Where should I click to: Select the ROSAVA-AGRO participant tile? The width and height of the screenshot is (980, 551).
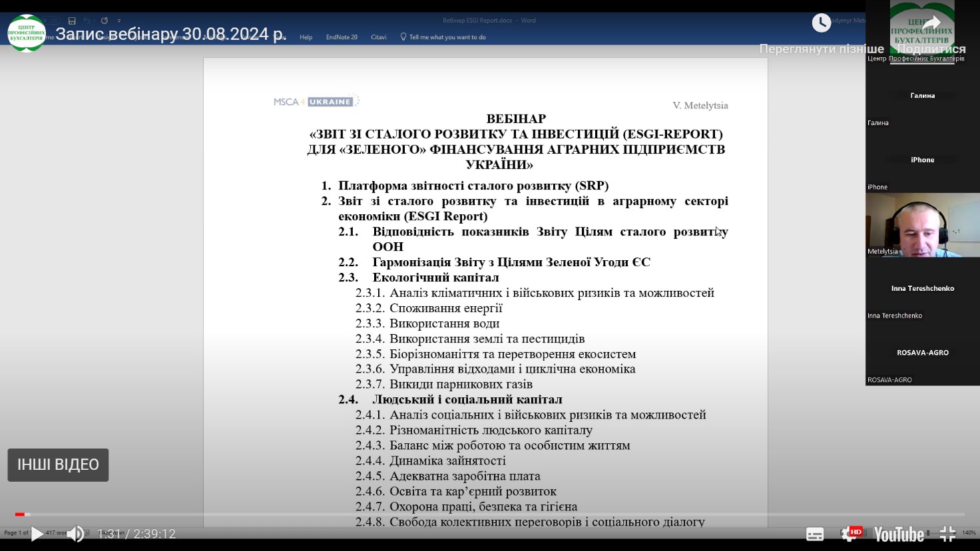[923, 353]
